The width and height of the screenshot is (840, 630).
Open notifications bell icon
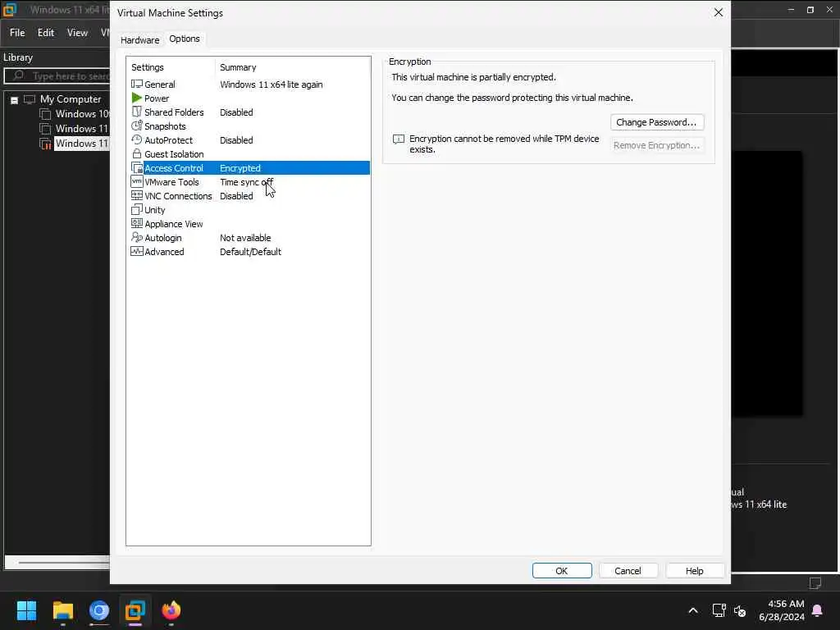click(x=818, y=610)
